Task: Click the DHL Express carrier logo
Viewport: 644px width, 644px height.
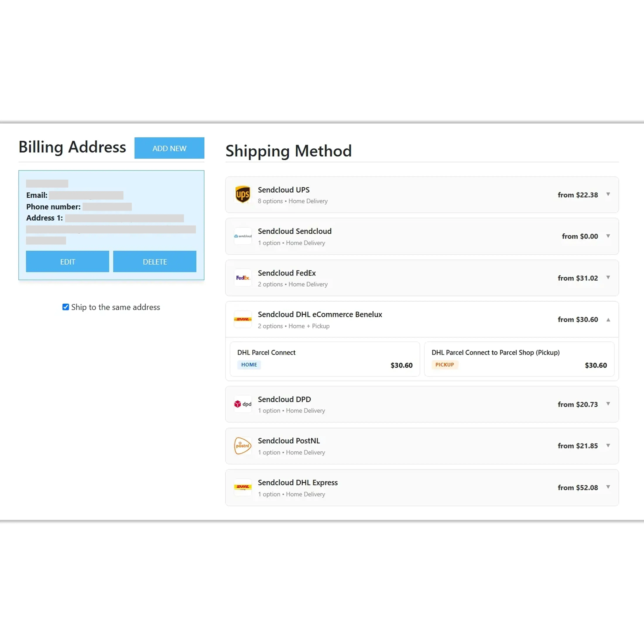Action: [243, 487]
